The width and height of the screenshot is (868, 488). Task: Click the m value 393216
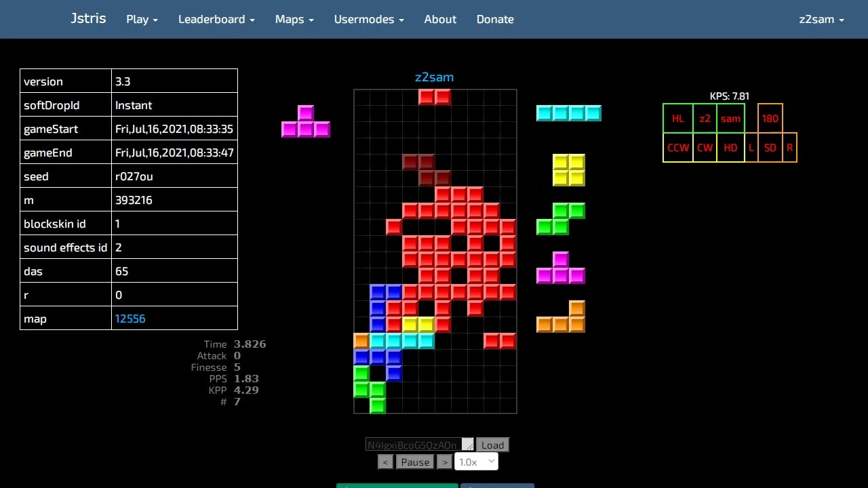click(134, 200)
